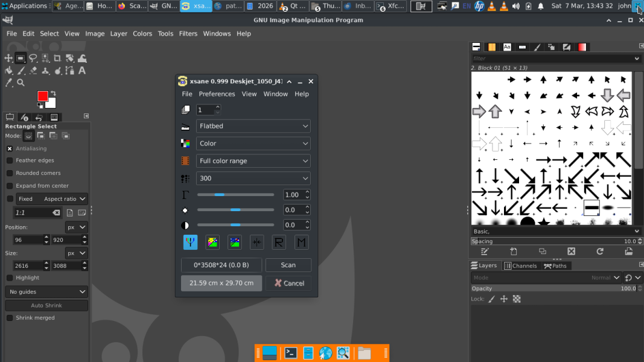Click the red foreground color swatch

coord(43,97)
